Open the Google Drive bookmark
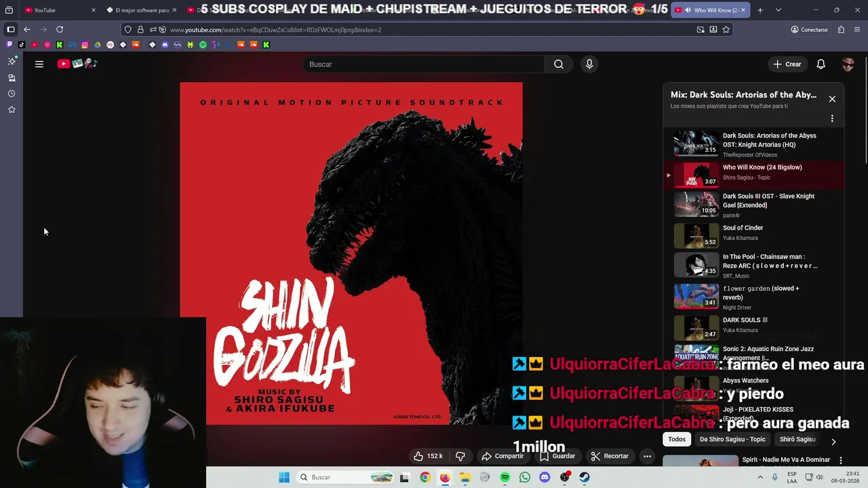This screenshot has width=868, height=488. point(98,45)
